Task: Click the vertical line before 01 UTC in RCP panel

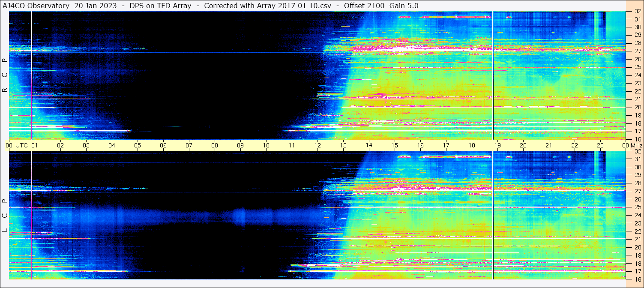Action: coord(32,75)
